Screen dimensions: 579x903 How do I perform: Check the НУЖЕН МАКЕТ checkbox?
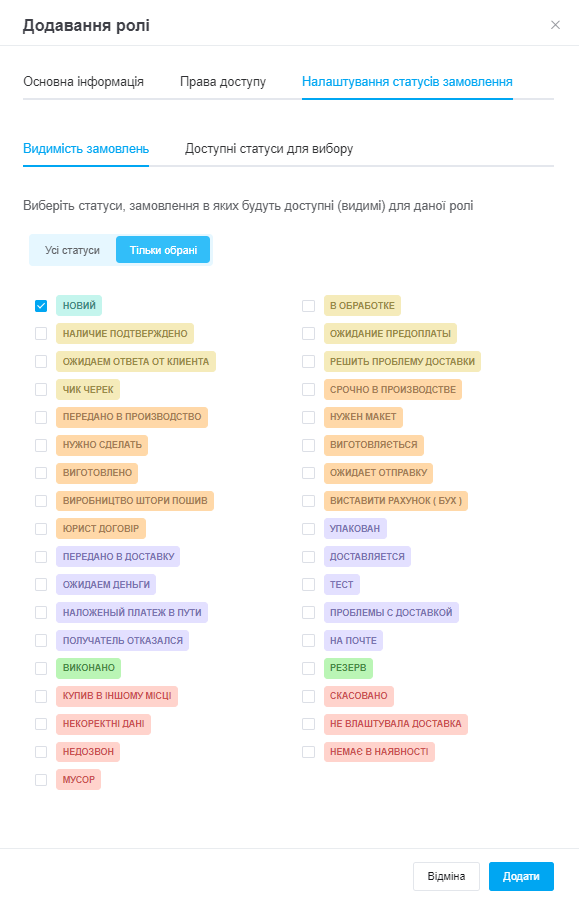[309, 417]
